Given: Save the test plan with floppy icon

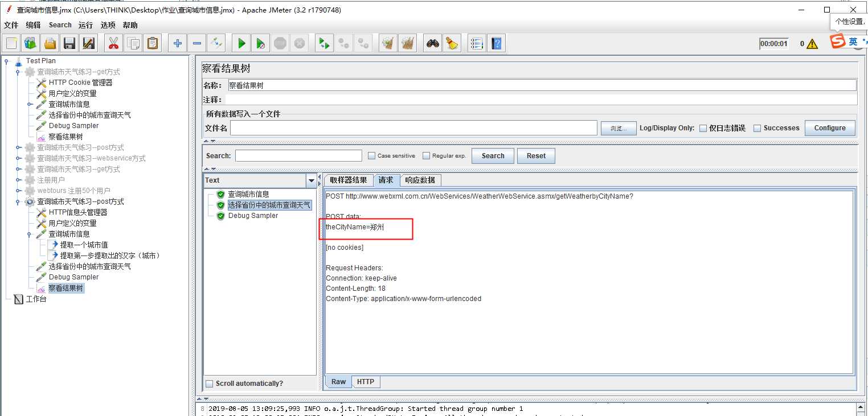Looking at the screenshot, I should 69,43.
